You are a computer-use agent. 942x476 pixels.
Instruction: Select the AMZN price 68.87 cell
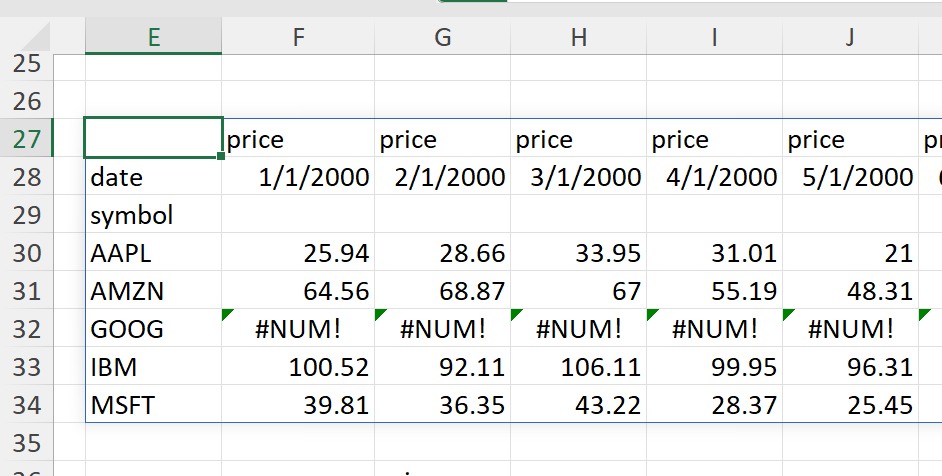point(442,291)
